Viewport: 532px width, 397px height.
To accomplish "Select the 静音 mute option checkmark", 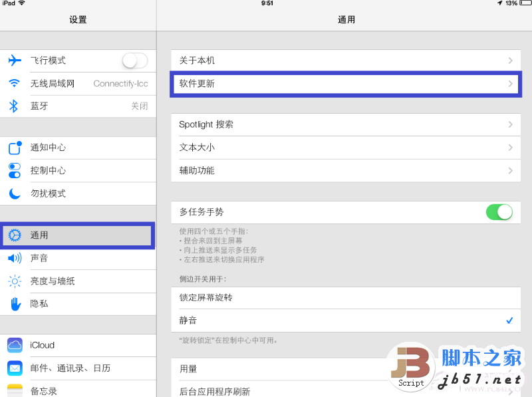I will 510,321.
